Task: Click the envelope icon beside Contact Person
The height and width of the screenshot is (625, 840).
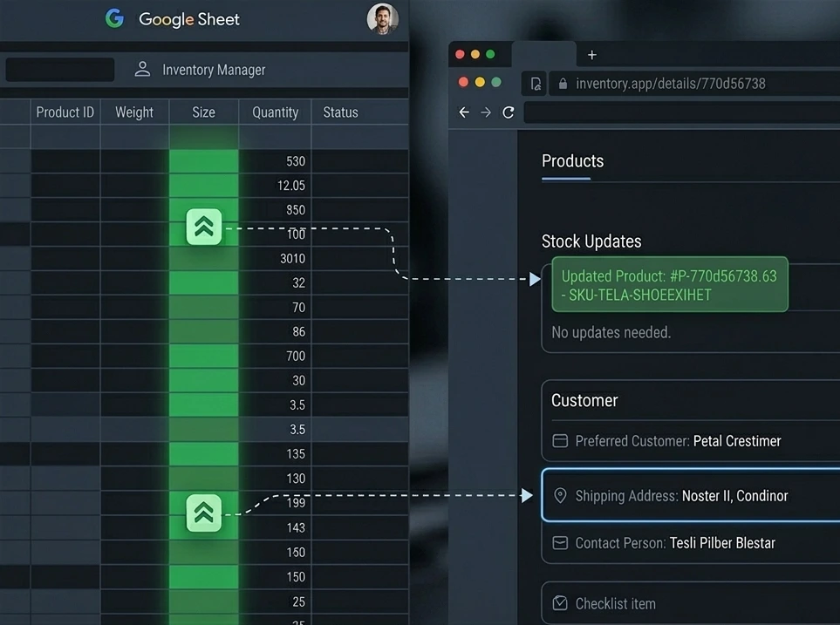Action: tap(560, 543)
